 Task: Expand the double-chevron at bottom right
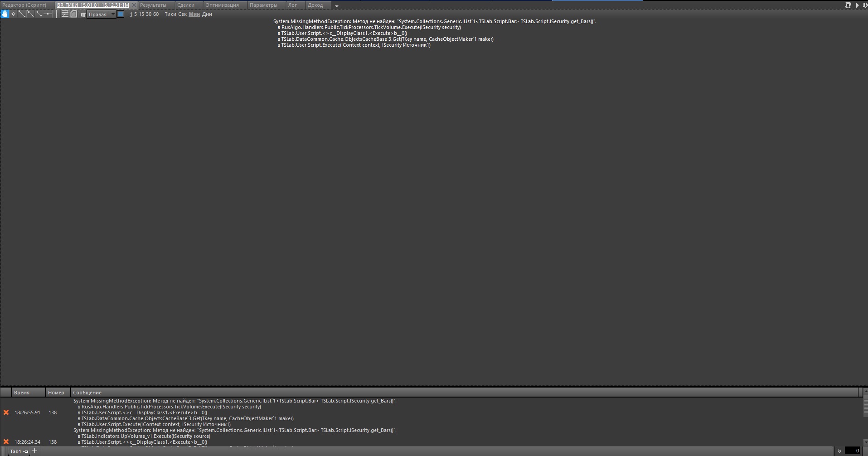839,451
